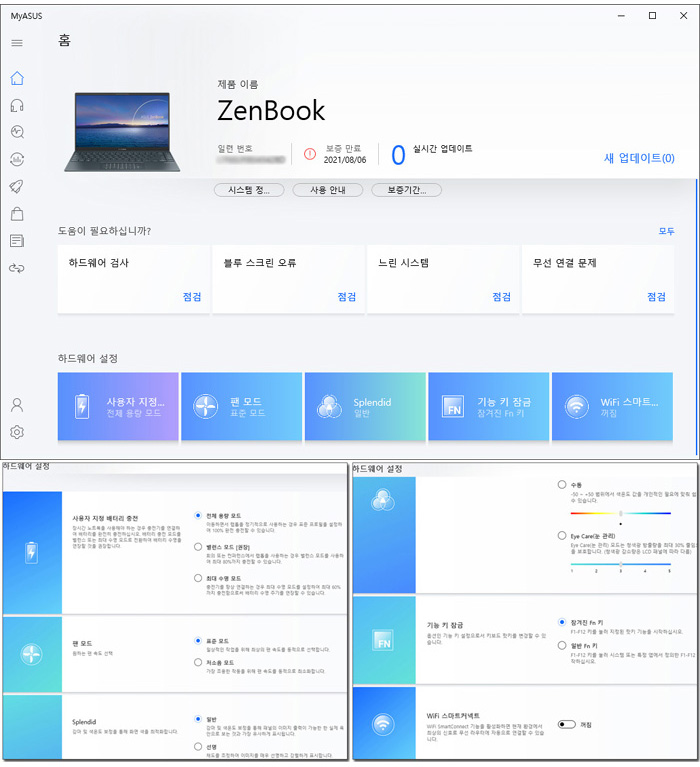
Task: Click the 수동 color temperature slider
Action: point(620,513)
